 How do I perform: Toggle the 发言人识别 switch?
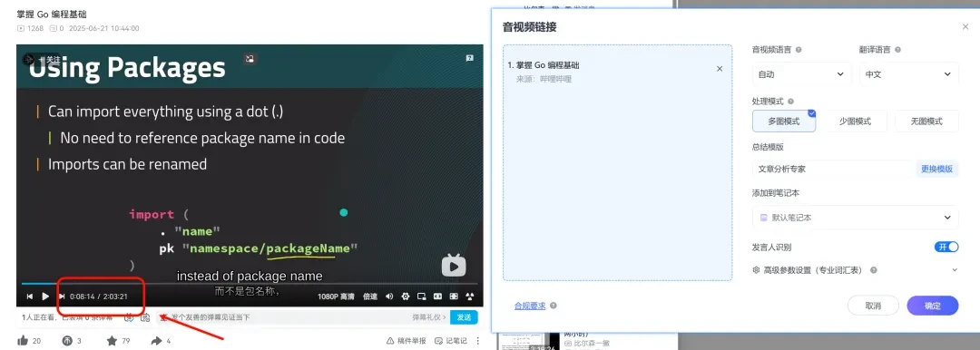click(946, 247)
